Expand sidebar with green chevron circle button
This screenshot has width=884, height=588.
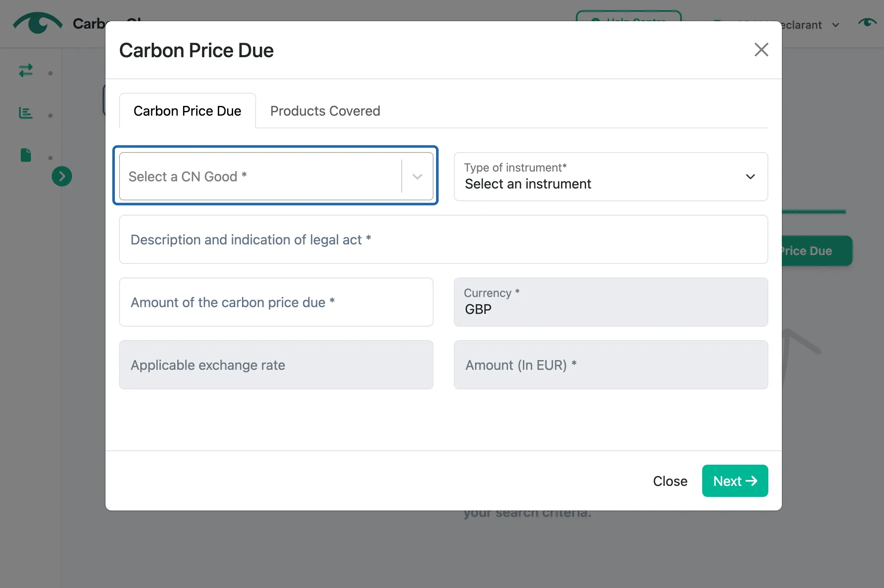click(62, 176)
